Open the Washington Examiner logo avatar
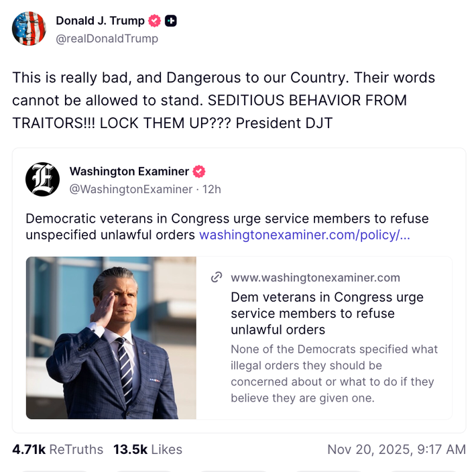The image size is (476, 472). pyautogui.click(x=42, y=180)
